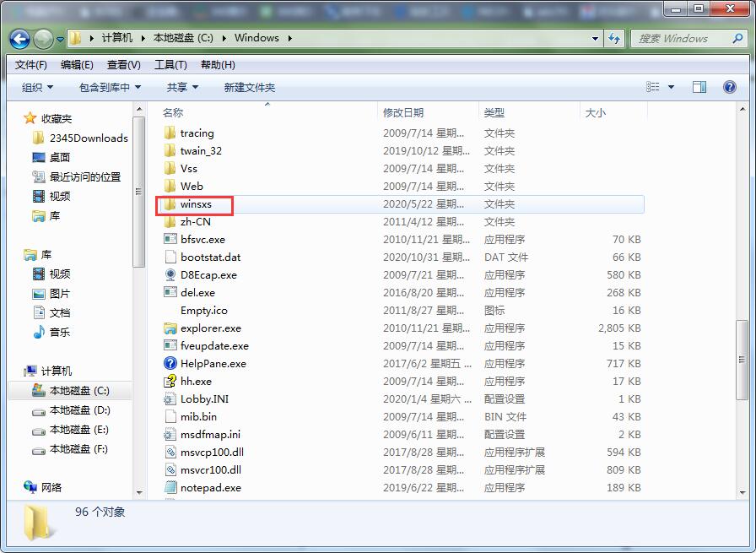This screenshot has width=756, height=553.
Task: Select the tracing folder icon
Action: 170,133
